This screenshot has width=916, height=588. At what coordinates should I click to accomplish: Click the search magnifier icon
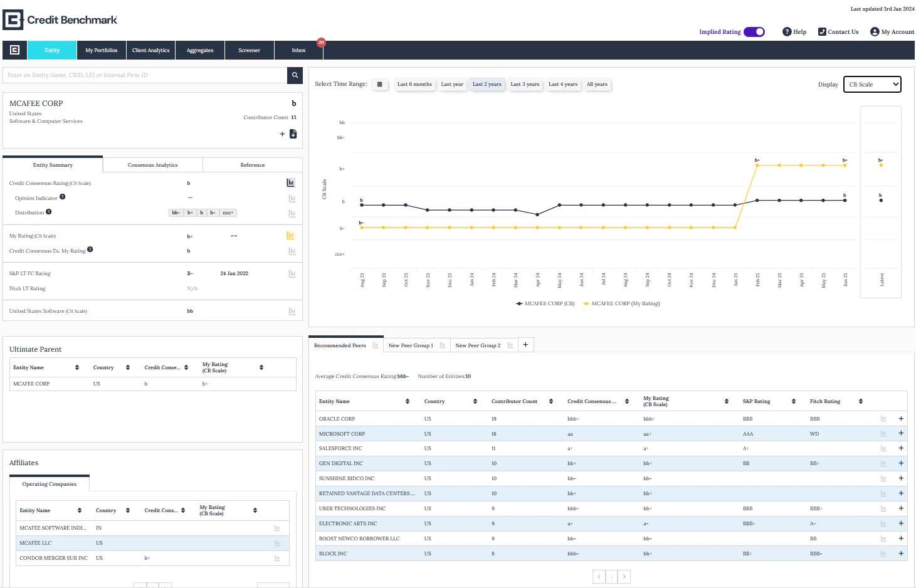point(295,75)
